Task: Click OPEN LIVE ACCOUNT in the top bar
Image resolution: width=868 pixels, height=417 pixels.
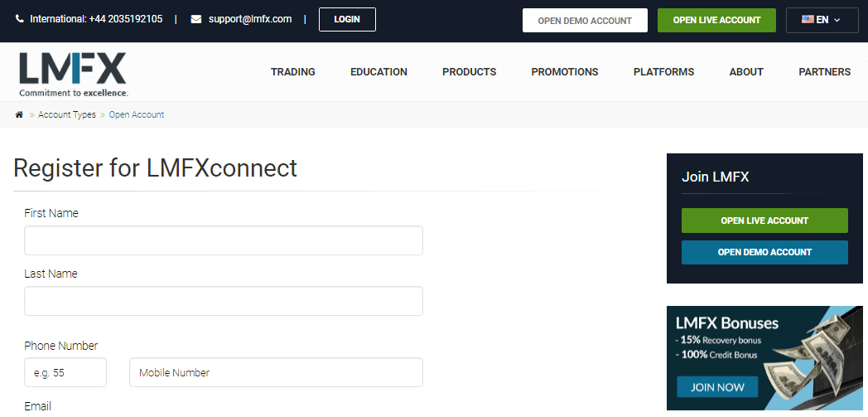Action: 717,21
